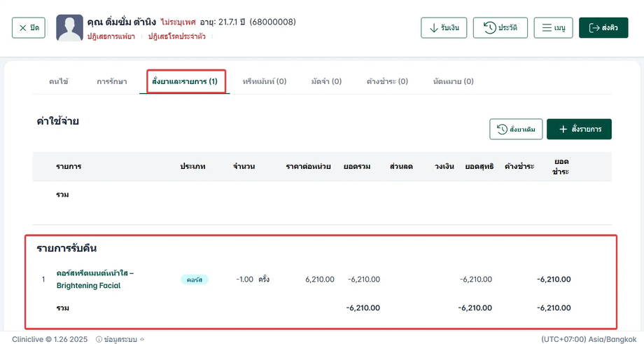Click the (UTC+07:00) Asia/Bangkok timezone label
This screenshot has width=644, height=344.
pyautogui.click(x=589, y=340)
